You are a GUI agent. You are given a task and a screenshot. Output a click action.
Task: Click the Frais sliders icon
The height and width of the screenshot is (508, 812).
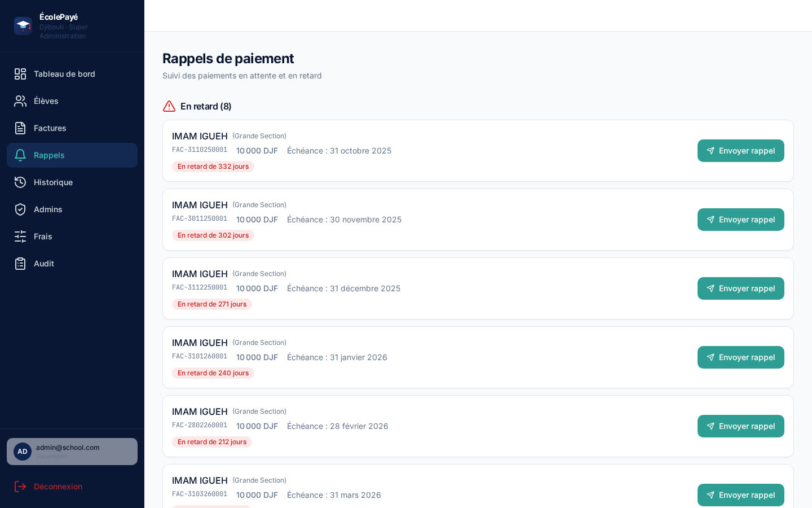pyautogui.click(x=20, y=237)
